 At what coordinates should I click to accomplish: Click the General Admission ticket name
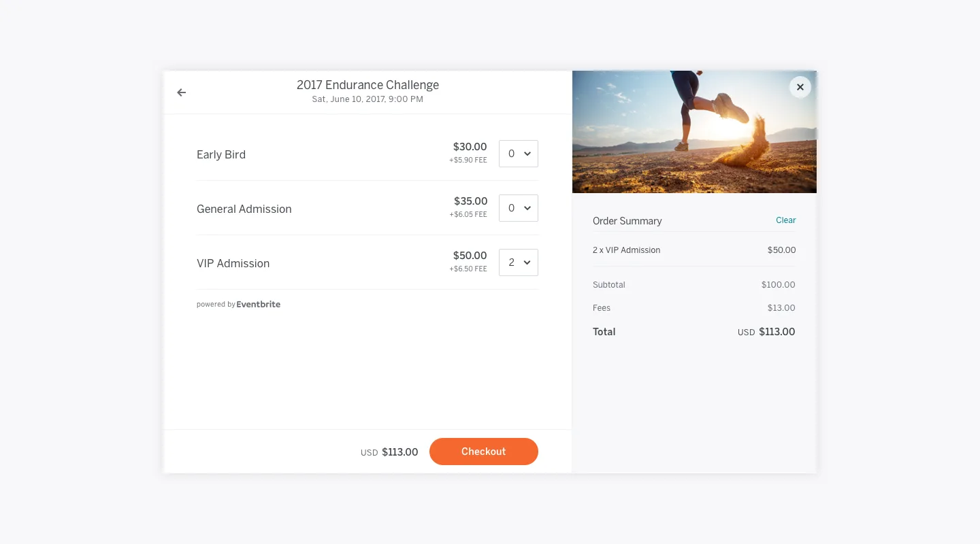pos(244,209)
